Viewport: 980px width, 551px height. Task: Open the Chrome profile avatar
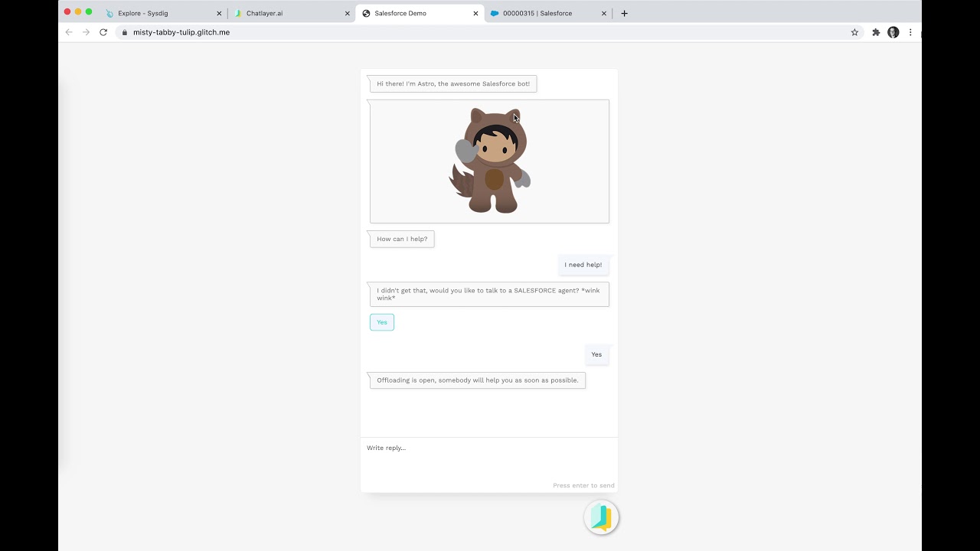893,32
